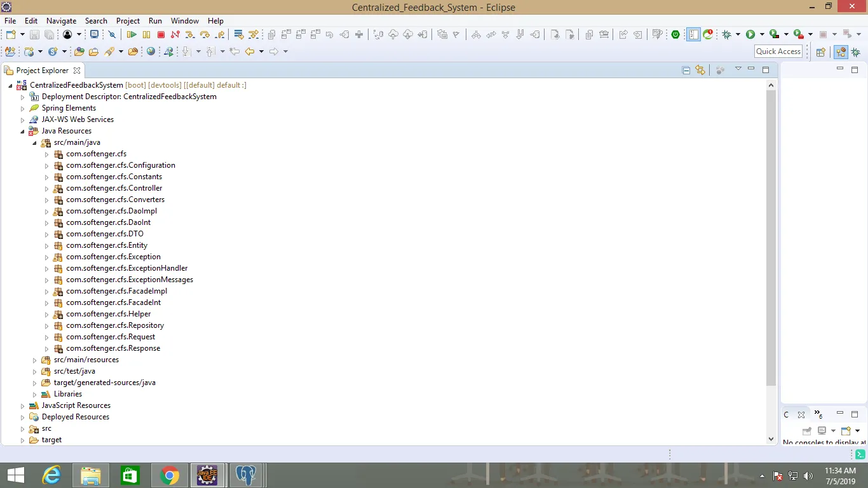Image resolution: width=868 pixels, height=488 pixels.
Task: Click the Quick Access search field
Action: pos(778,51)
